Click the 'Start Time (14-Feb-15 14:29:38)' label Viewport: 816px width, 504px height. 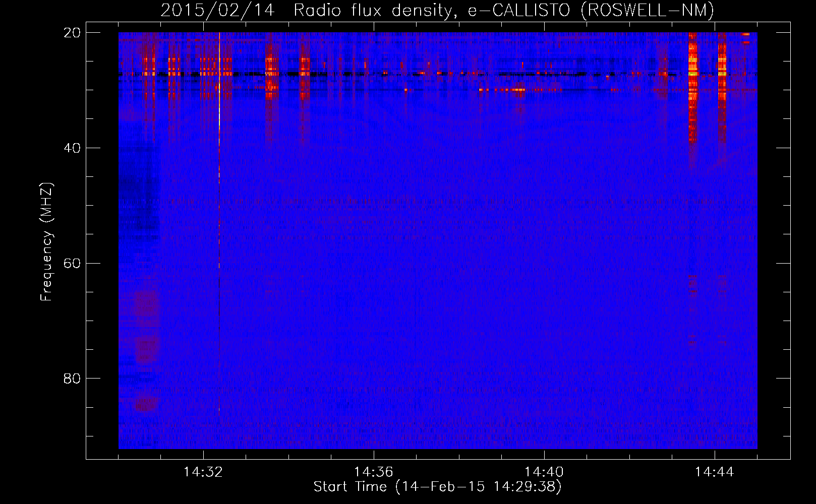(x=437, y=487)
